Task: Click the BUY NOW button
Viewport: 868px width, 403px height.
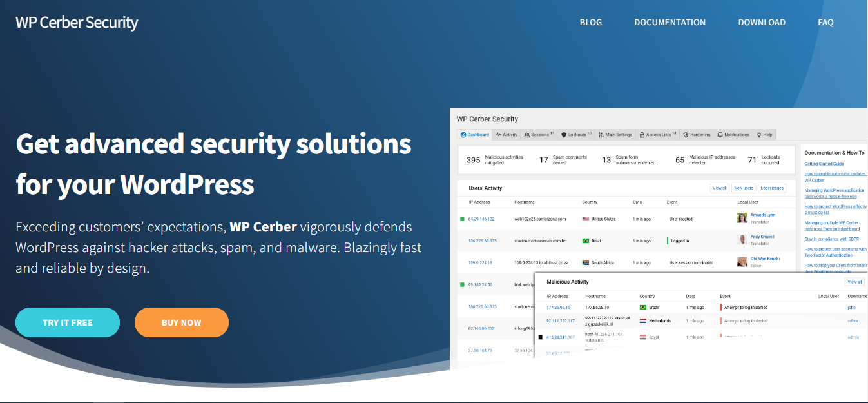Action: [181, 322]
